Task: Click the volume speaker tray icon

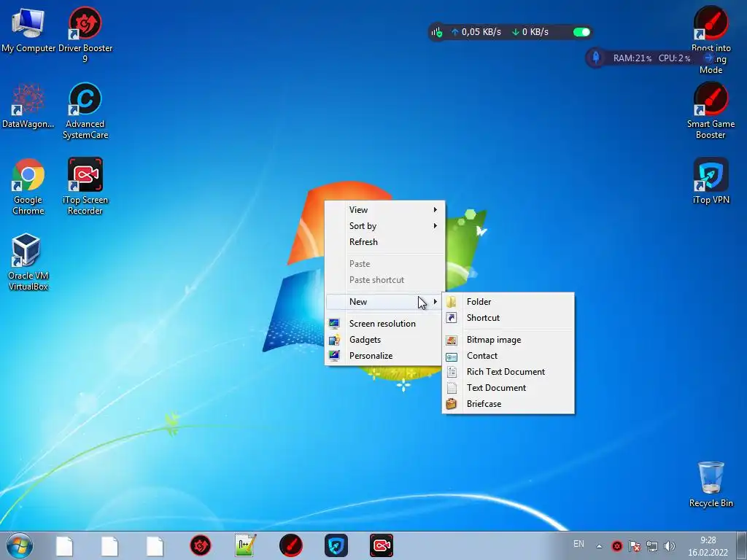Action: pos(670,546)
